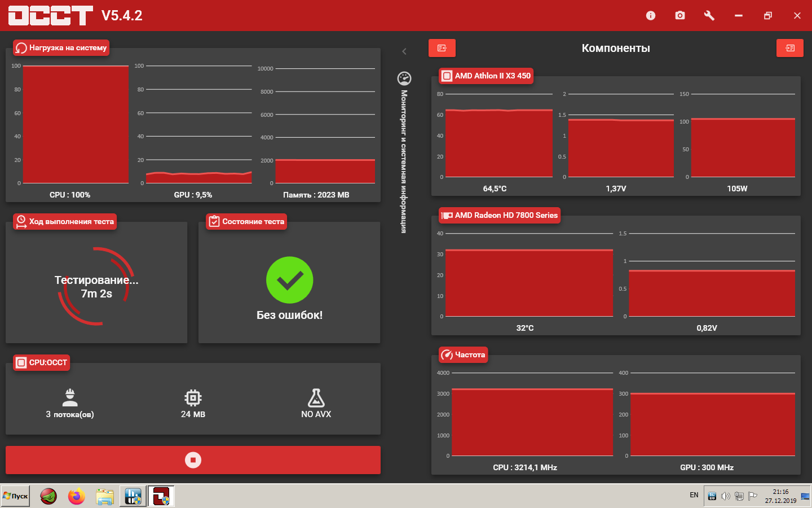
Task: Launch Firefox from the taskbar
Action: pyautogui.click(x=77, y=496)
